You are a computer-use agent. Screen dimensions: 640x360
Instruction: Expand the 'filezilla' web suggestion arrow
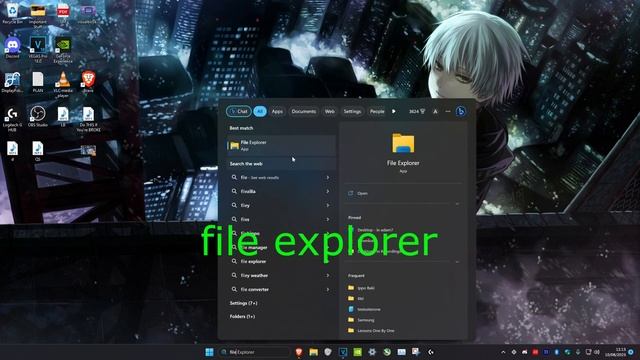(x=328, y=191)
